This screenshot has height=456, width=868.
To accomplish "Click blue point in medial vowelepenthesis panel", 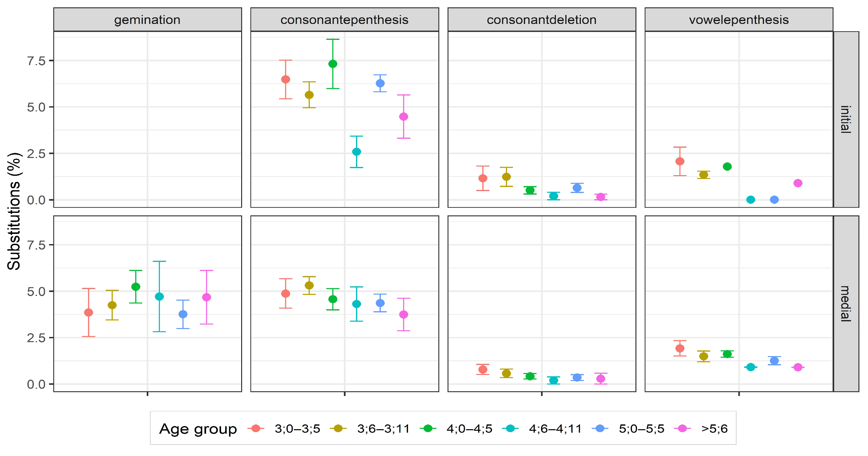I will (x=774, y=361).
